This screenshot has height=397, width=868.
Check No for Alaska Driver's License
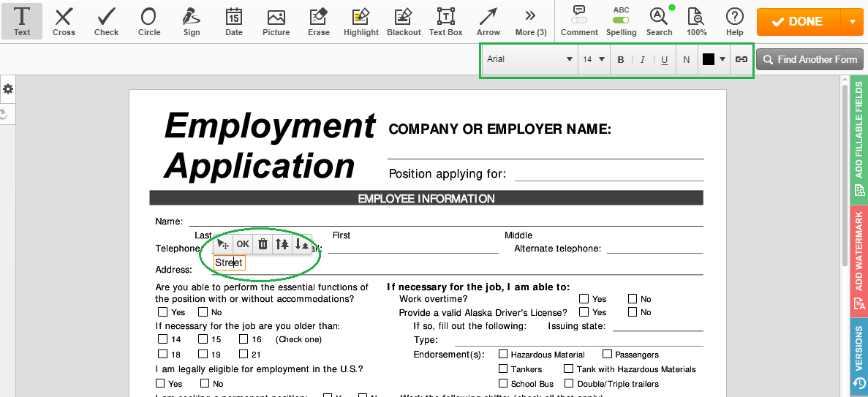[633, 311]
